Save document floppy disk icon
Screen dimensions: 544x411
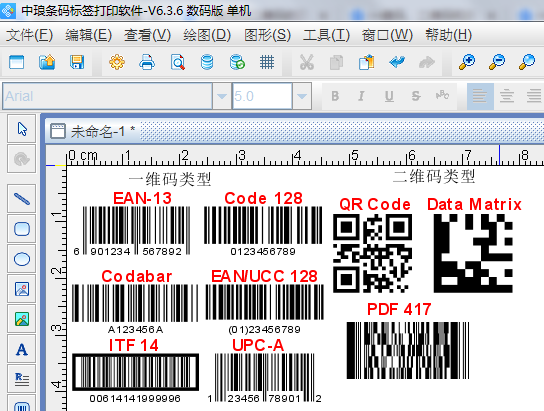point(77,63)
